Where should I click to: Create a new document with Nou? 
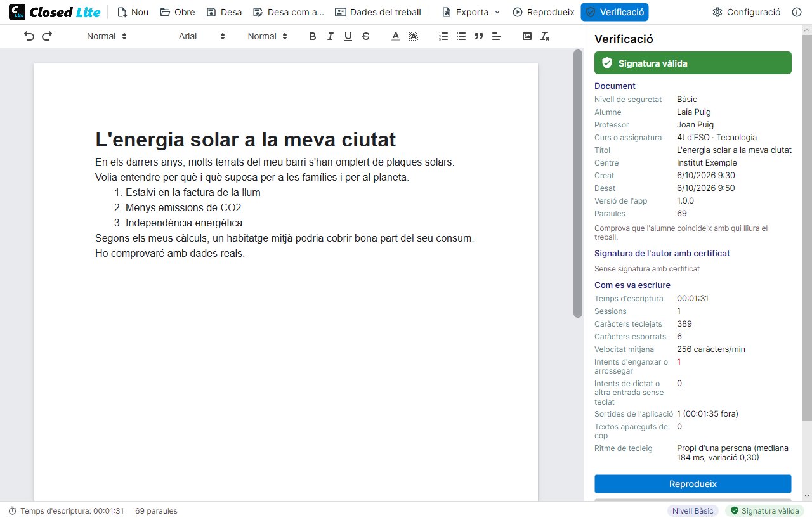coord(133,12)
